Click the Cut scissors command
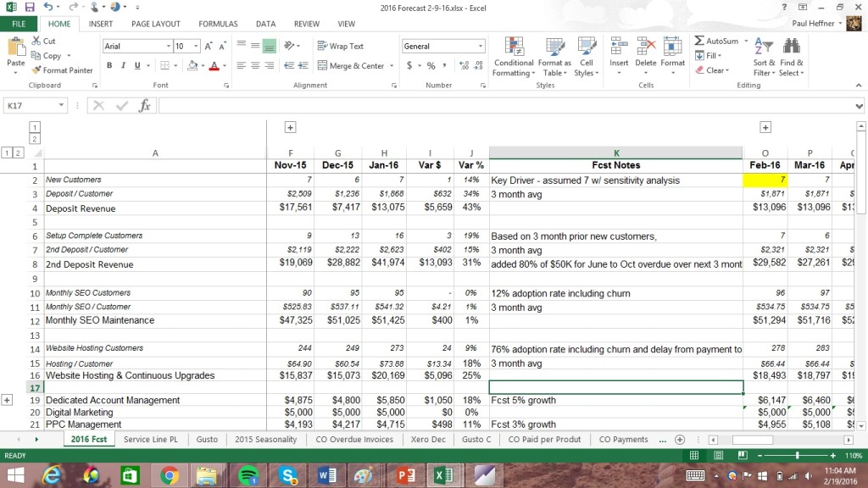Screen dimensions: 868x488 click(44, 41)
